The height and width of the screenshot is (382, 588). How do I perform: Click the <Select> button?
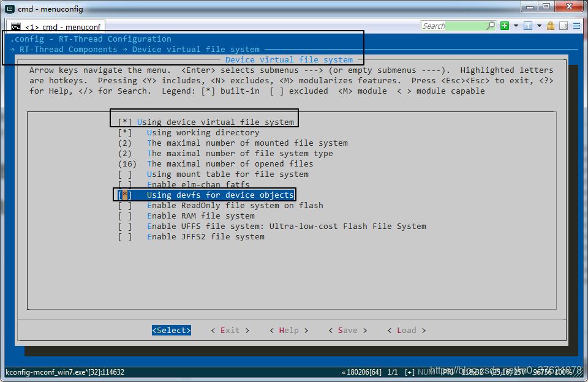[x=171, y=330]
